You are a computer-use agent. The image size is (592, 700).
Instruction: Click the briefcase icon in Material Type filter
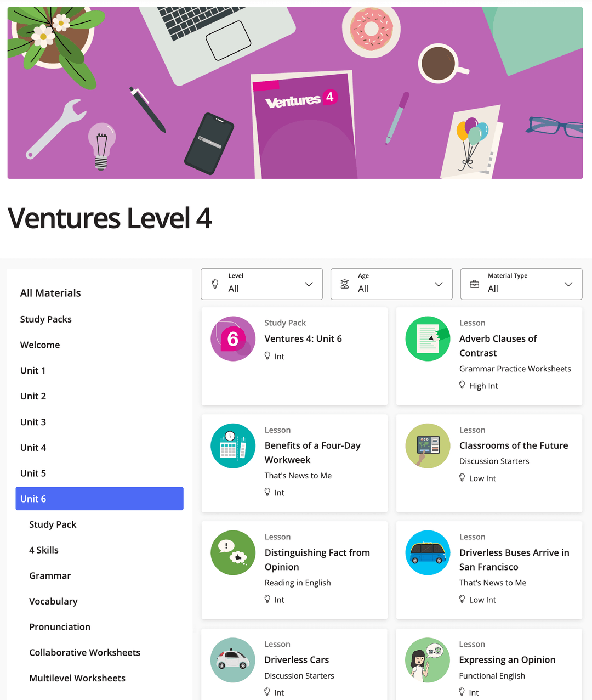pyautogui.click(x=475, y=284)
